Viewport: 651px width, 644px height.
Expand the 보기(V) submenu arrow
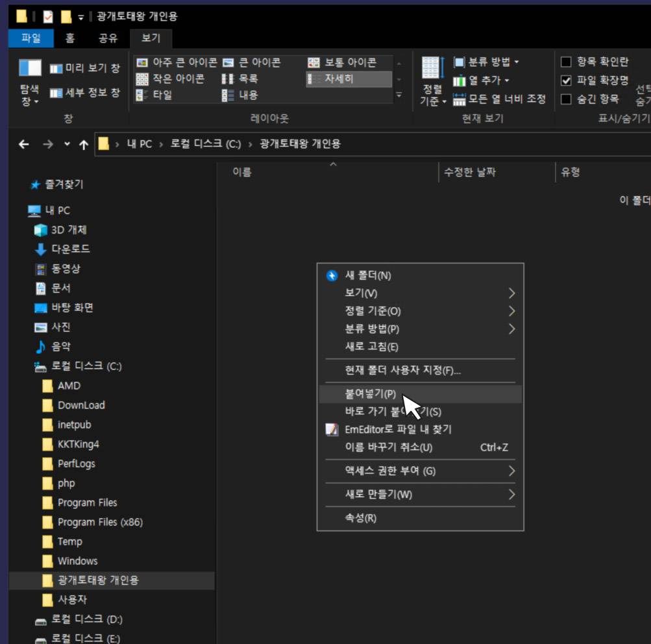pyautogui.click(x=511, y=293)
